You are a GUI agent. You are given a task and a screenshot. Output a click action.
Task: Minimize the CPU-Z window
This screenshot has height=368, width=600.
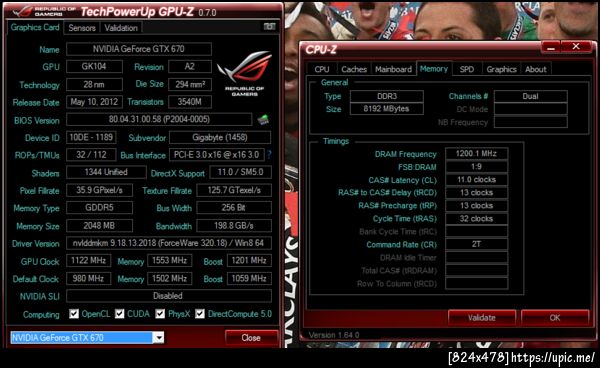pos(551,47)
